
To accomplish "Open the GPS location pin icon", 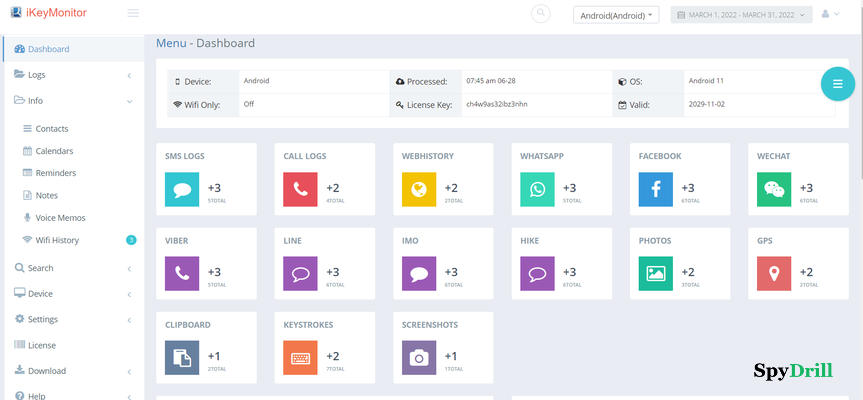I will pos(774,273).
